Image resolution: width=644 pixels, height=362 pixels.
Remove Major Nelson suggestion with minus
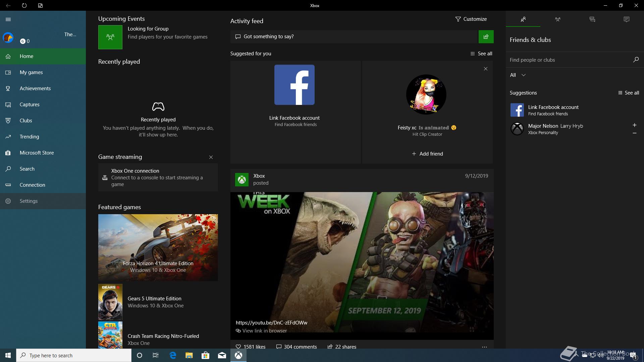pos(634,133)
